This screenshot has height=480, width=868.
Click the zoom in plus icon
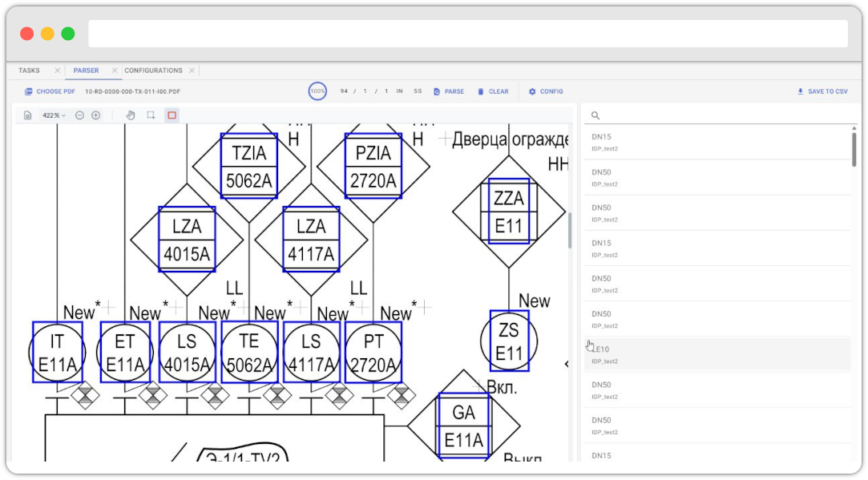[96, 115]
